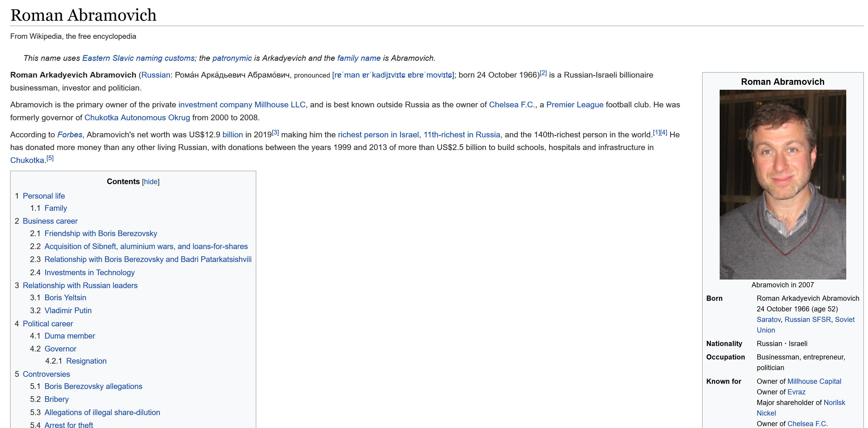
Task: Jump to Vladimir Putin subsection
Action: point(68,311)
